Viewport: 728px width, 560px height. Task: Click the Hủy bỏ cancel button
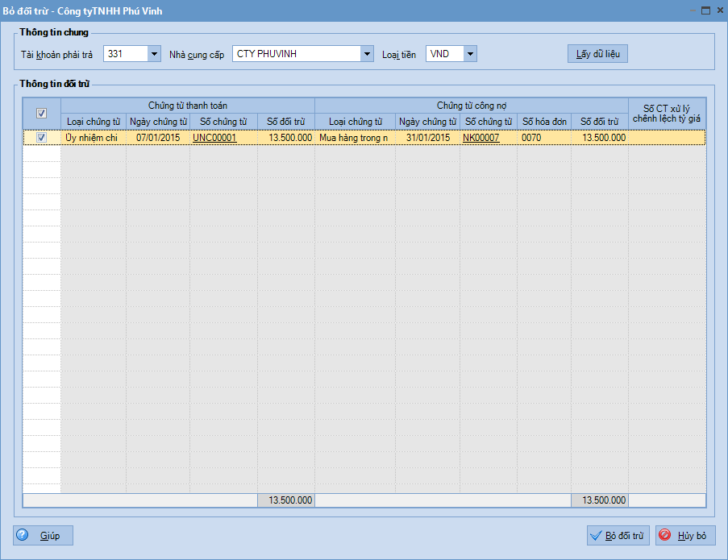[x=685, y=536]
